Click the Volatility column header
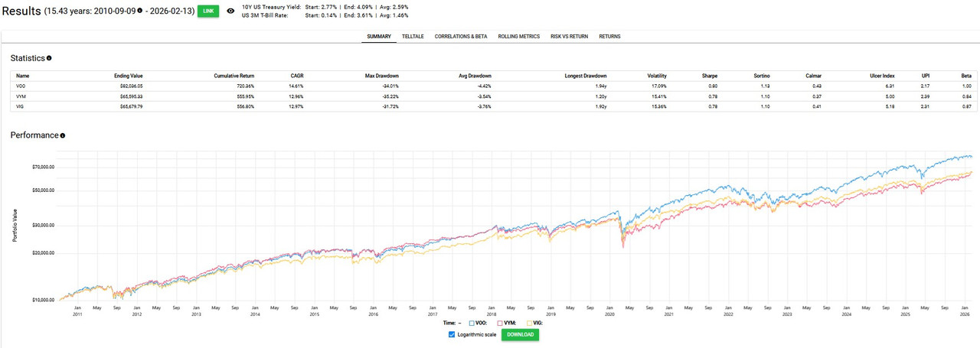The width and height of the screenshot is (980, 348). (x=657, y=76)
